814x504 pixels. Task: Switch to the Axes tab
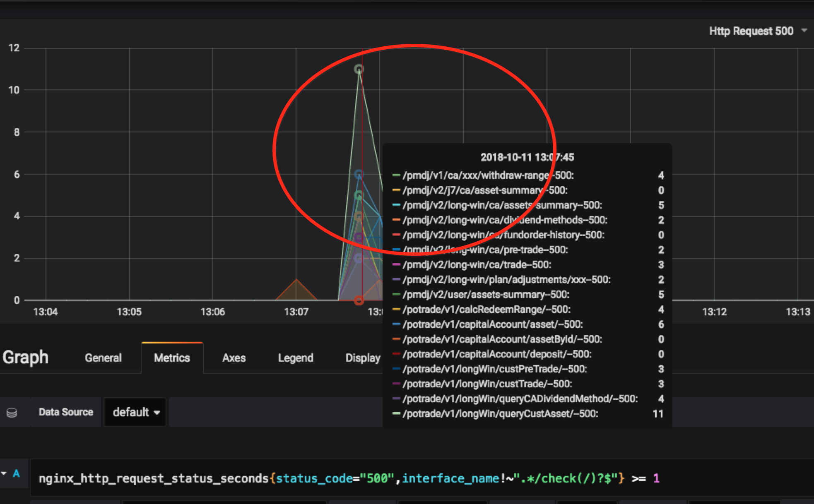click(x=234, y=358)
